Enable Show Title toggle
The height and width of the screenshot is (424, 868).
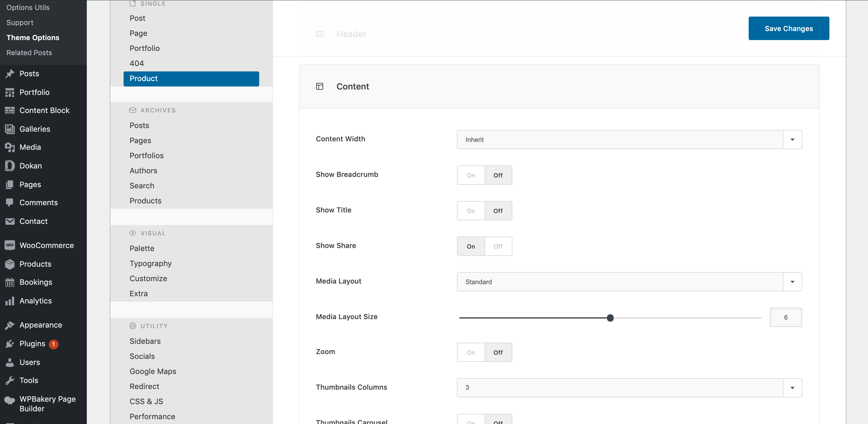(470, 210)
